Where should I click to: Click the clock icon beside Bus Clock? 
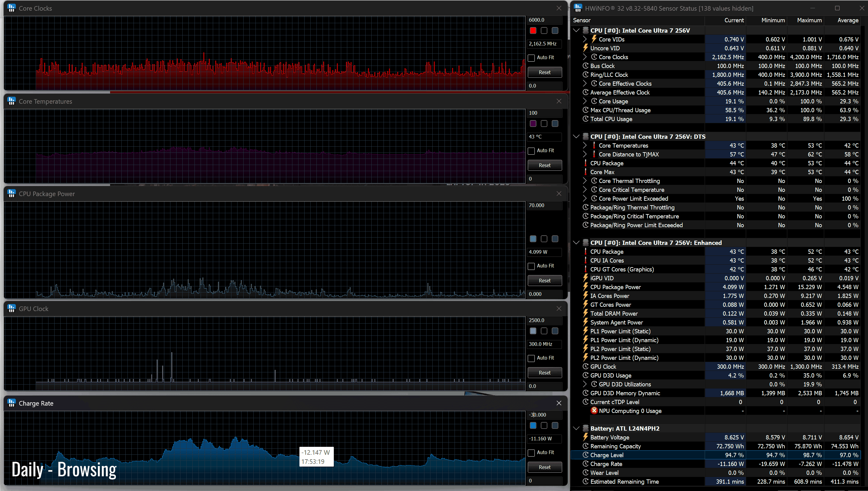coord(585,66)
